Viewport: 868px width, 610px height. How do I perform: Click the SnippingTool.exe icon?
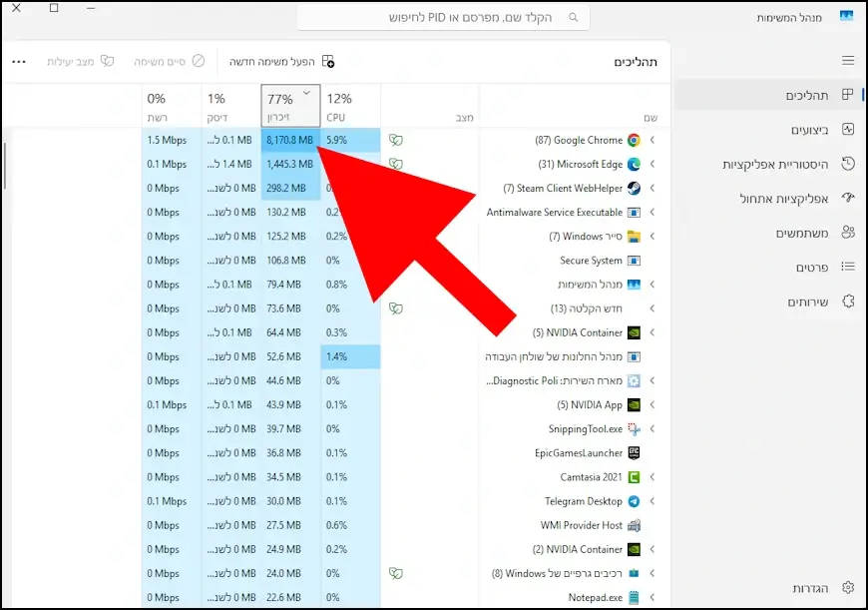(634, 429)
